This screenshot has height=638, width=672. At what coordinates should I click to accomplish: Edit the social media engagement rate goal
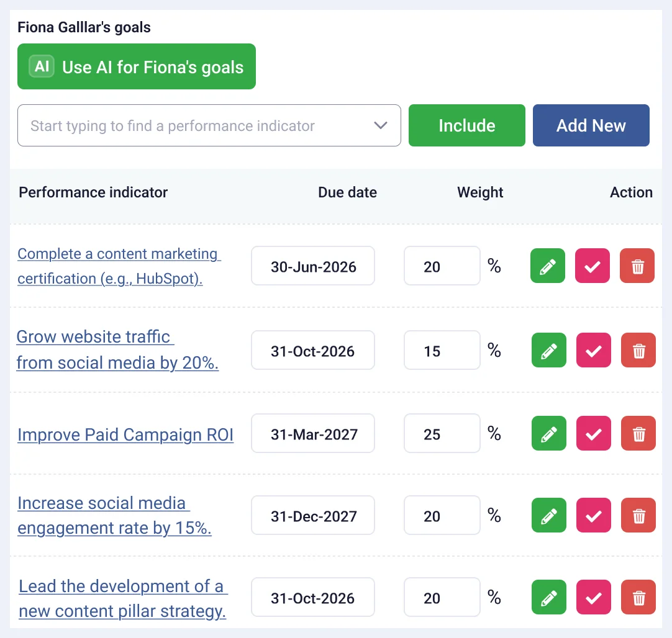click(x=548, y=515)
